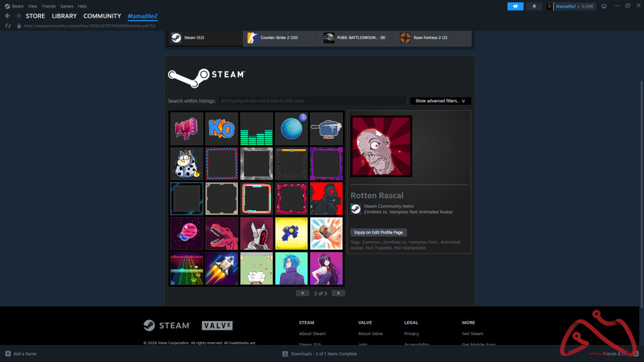The height and width of the screenshot is (362, 644).
Task: Go to the COMMUNITY section
Action: 102,16
